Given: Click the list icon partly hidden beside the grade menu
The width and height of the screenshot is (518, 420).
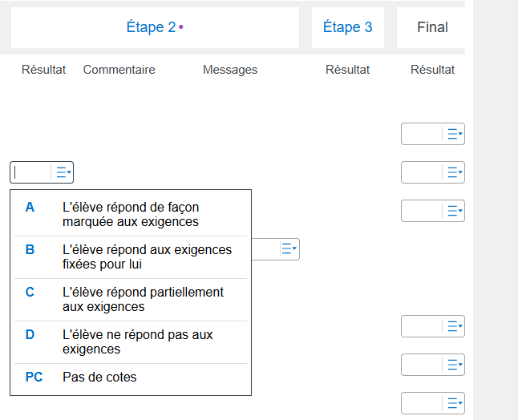Looking at the screenshot, I should coord(289,249).
